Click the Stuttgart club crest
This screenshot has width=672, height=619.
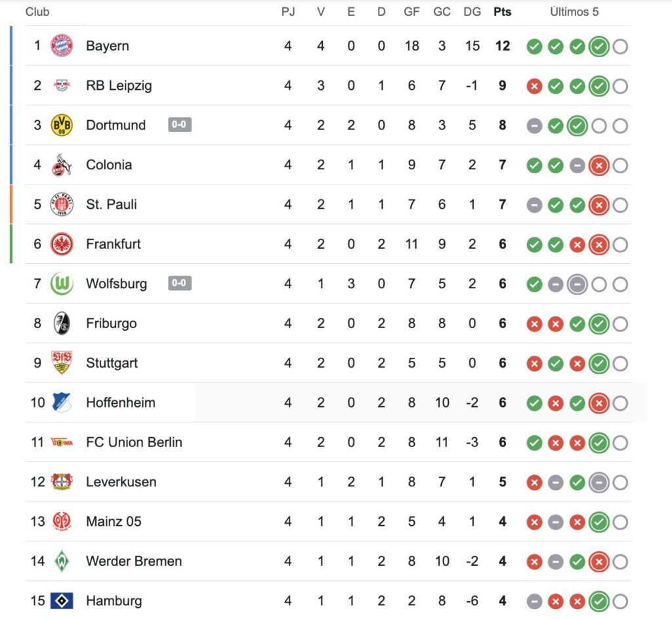62,363
